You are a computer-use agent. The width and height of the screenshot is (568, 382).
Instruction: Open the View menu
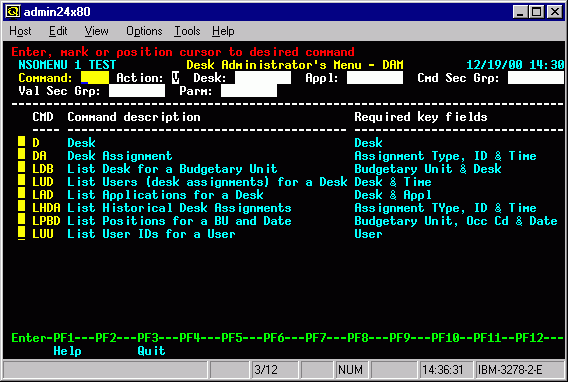tap(96, 31)
